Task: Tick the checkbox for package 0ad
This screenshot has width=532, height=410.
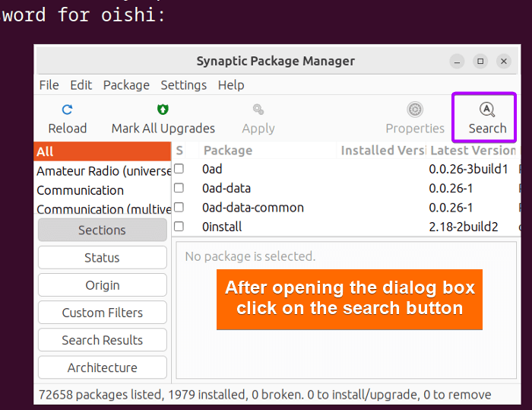Action: point(179,169)
